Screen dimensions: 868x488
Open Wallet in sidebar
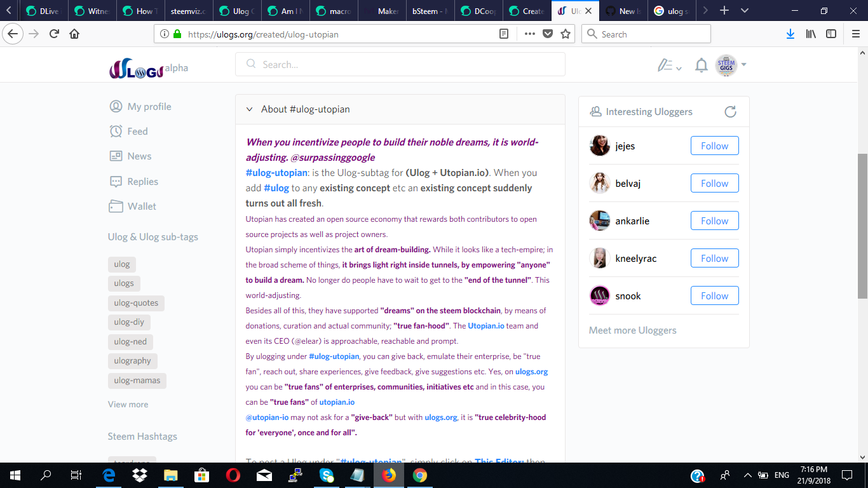[133, 206]
